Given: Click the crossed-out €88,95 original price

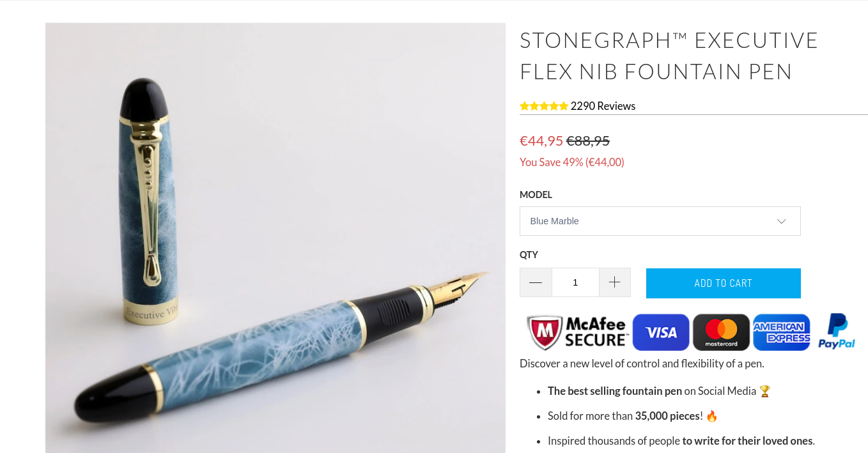Looking at the screenshot, I should click(588, 141).
